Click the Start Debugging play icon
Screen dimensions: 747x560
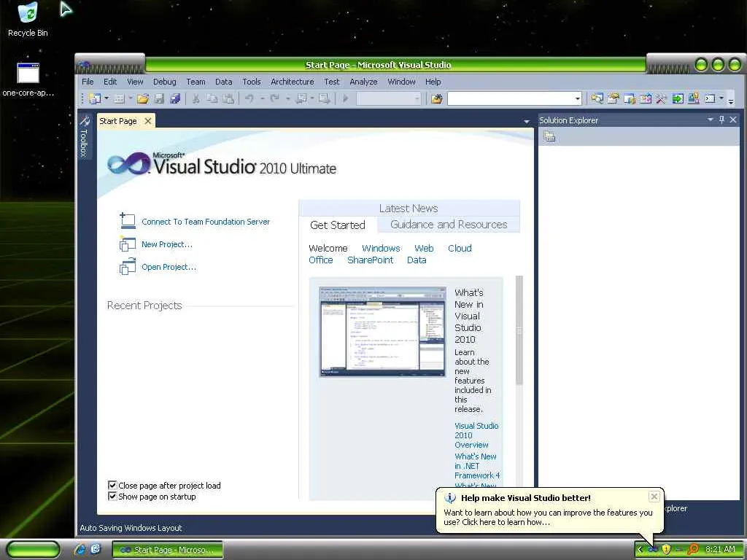[x=346, y=98]
